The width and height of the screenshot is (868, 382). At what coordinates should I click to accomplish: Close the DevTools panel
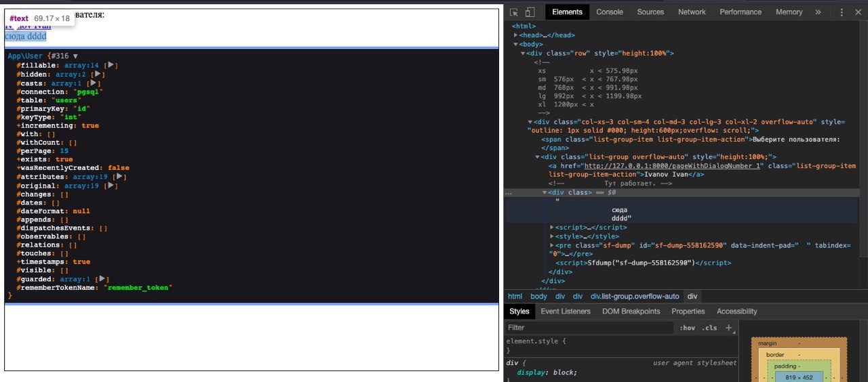click(x=859, y=12)
